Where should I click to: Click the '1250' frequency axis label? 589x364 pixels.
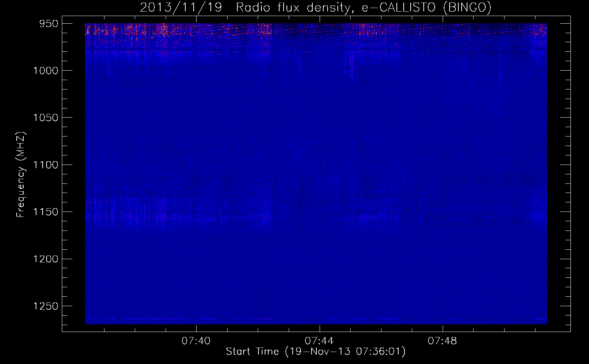(46, 306)
